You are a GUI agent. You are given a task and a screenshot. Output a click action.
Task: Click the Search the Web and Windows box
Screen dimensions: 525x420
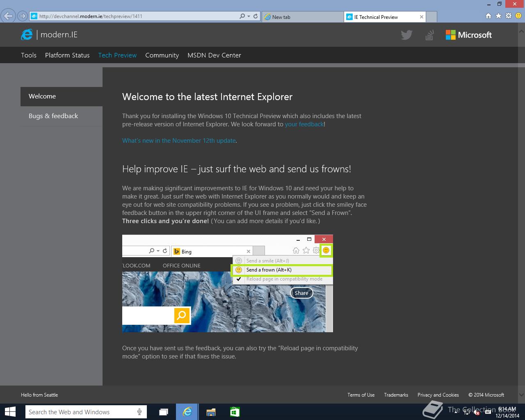click(x=86, y=412)
